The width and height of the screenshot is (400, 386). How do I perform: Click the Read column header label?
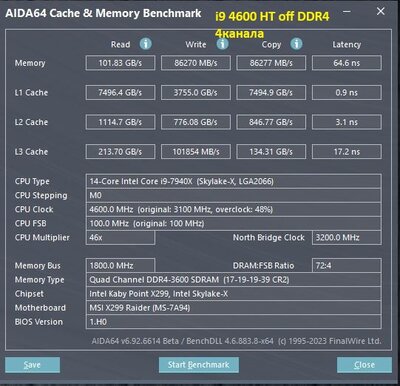click(120, 44)
